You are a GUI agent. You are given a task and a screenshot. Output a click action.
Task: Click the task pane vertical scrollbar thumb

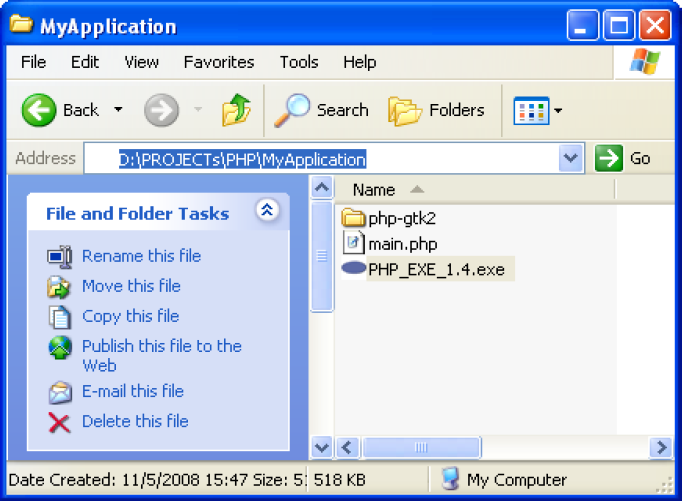tap(322, 256)
